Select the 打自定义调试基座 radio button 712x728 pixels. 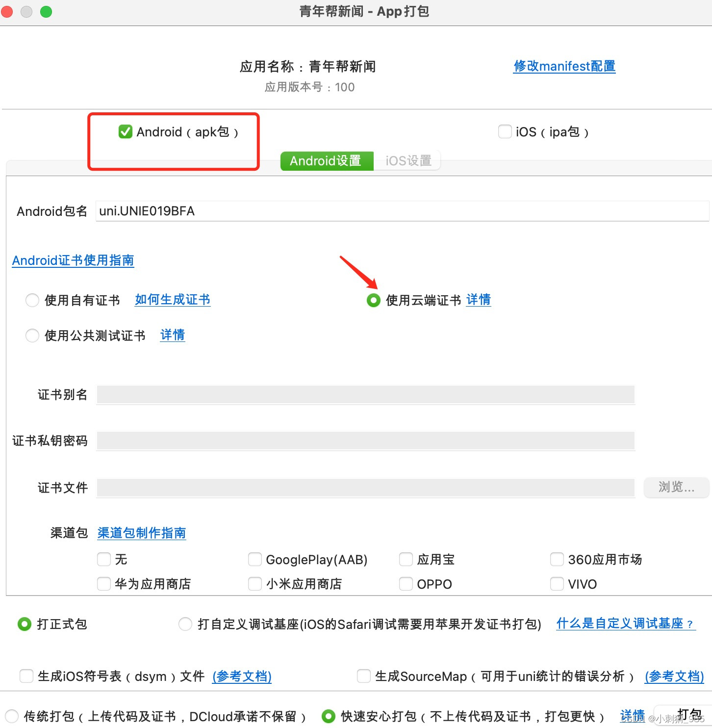coord(185,624)
